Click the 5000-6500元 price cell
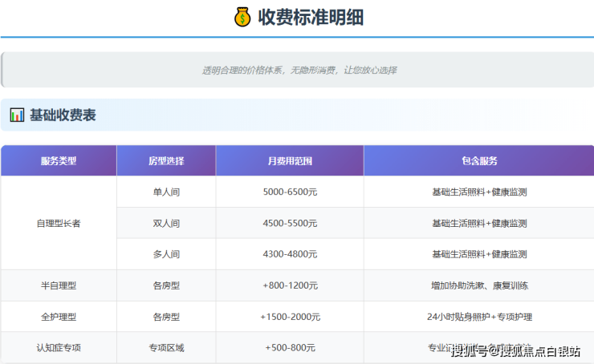Viewport: 594px width, 364px height. [x=290, y=192]
